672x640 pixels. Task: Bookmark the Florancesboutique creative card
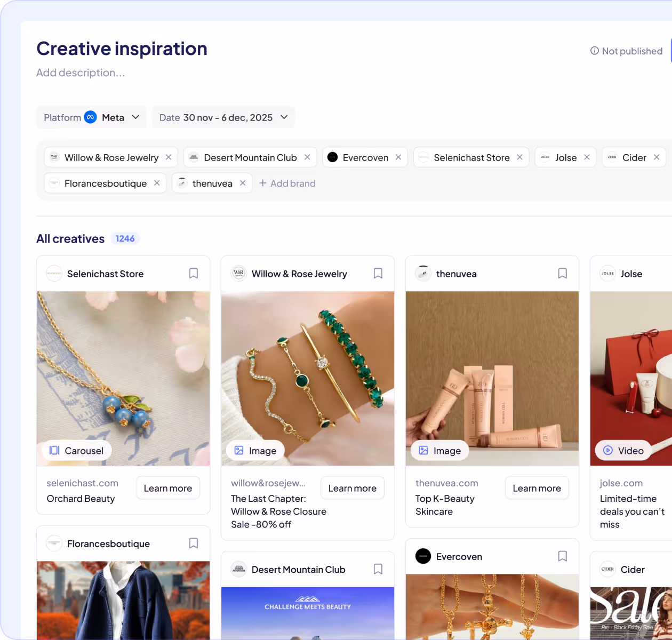[x=194, y=543]
